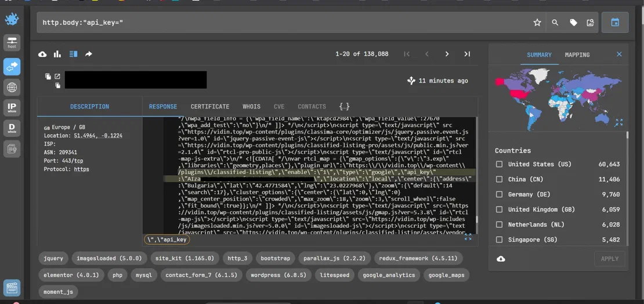The width and height of the screenshot is (644, 304).
Task: Click the wordpress (6.8.5) tag
Action: tap(278, 275)
